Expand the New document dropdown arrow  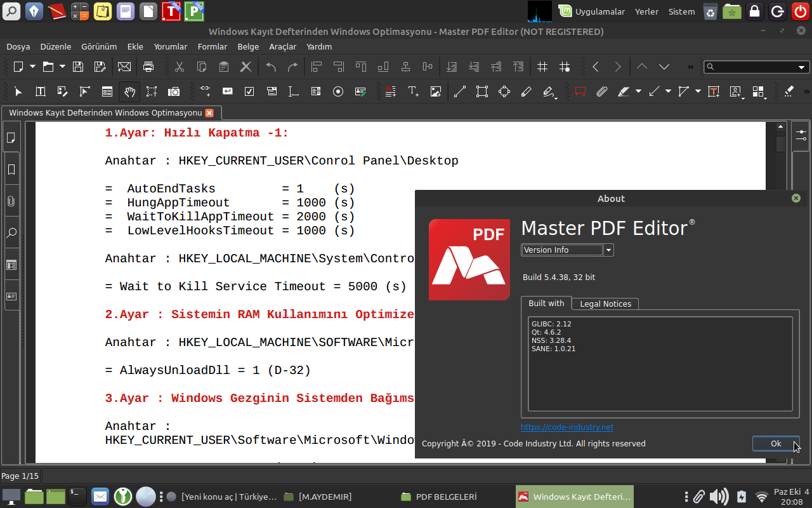[33, 67]
